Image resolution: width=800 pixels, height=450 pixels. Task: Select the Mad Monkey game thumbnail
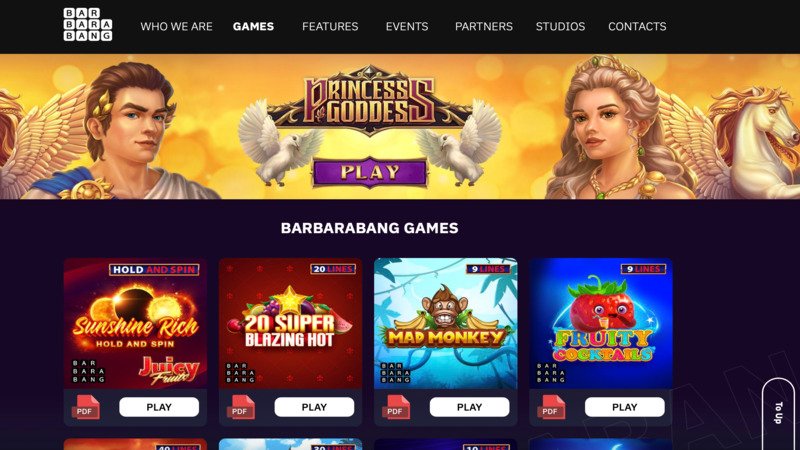coord(445,323)
